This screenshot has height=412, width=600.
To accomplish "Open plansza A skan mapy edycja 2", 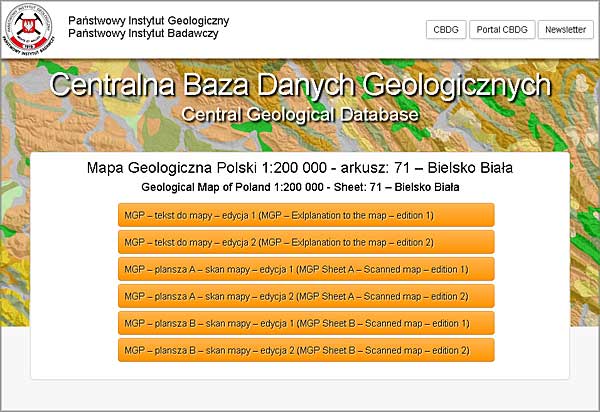I will coord(306,296).
